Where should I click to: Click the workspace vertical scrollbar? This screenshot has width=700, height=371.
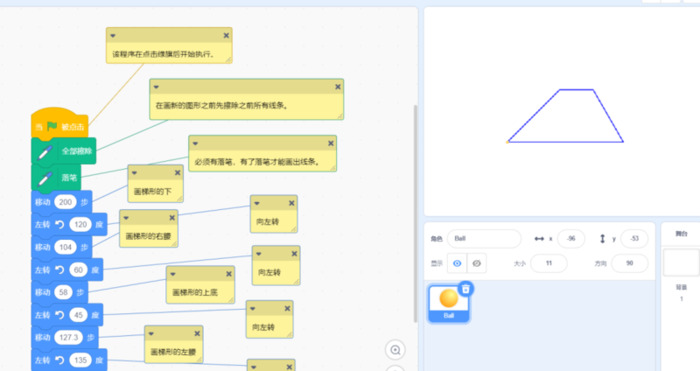coord(416,213)
